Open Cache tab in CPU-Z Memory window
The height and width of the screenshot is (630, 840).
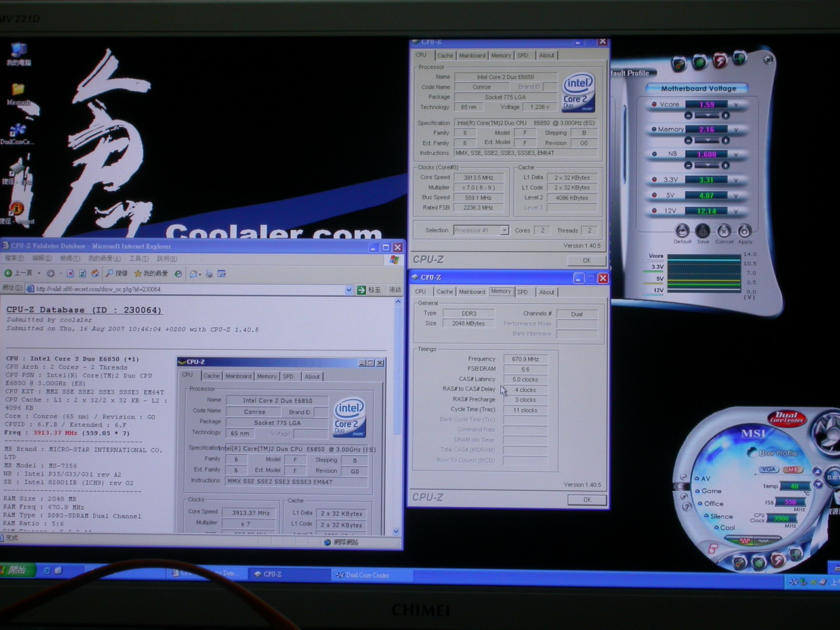(445, 292)
